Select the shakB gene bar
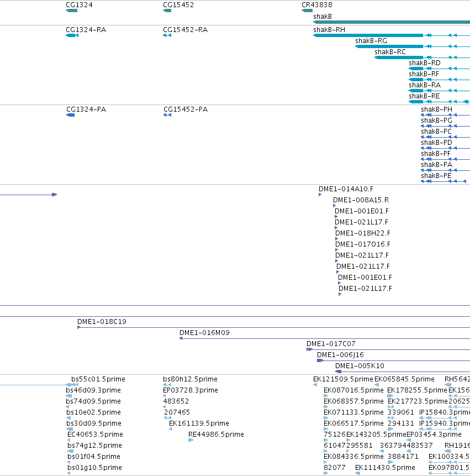Viewport: 470px width, 476px height. coord(392,22)
